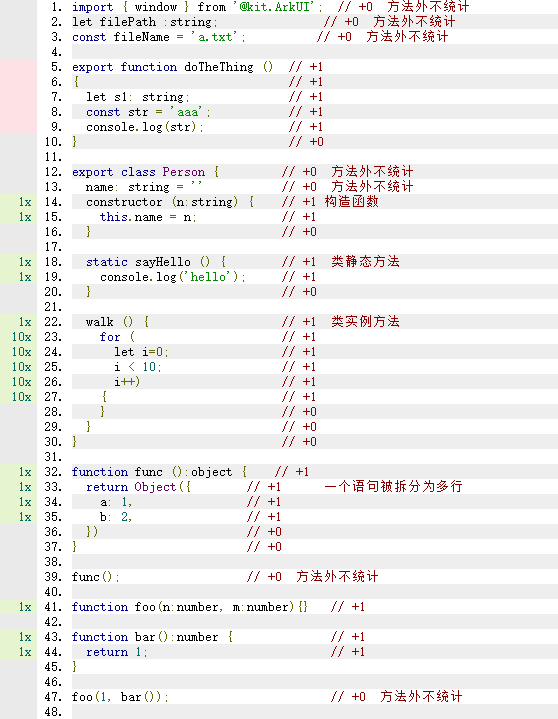The width and height of the screenshot is (558, 719).
Task: Click the func() call on line 39
Action: (x=95, y=577)
